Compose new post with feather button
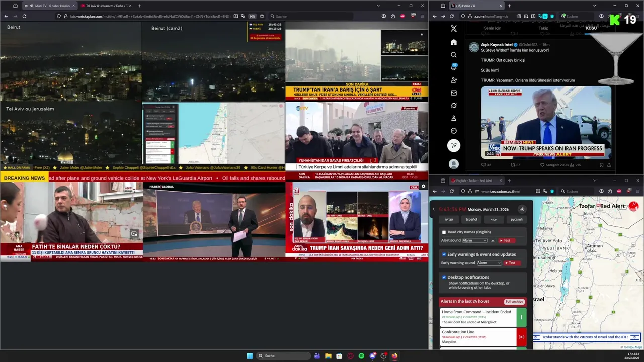The height and width of the screenshot is (362, 644). (x=453, y=145)
